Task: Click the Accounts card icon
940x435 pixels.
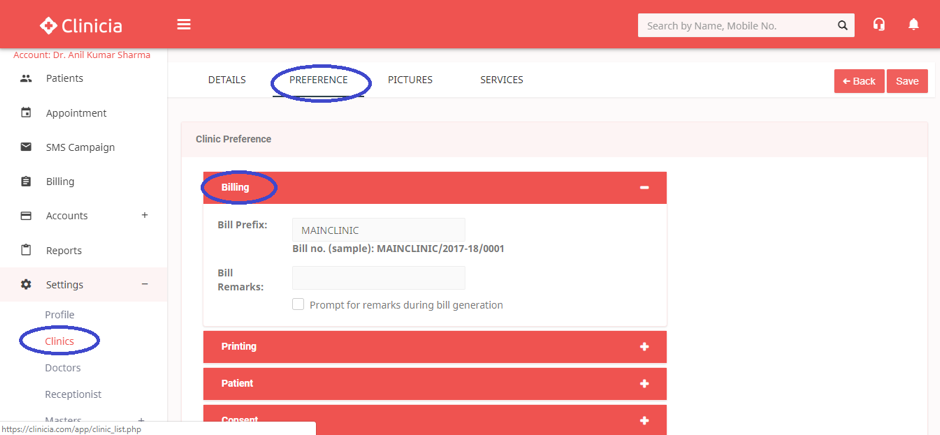Action: (26, 216)
